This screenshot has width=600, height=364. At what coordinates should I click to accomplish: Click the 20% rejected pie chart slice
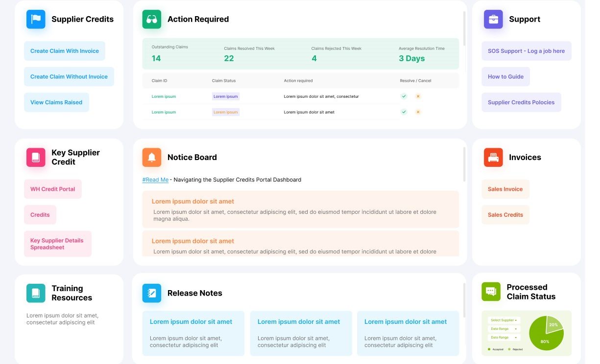[553, 324]
